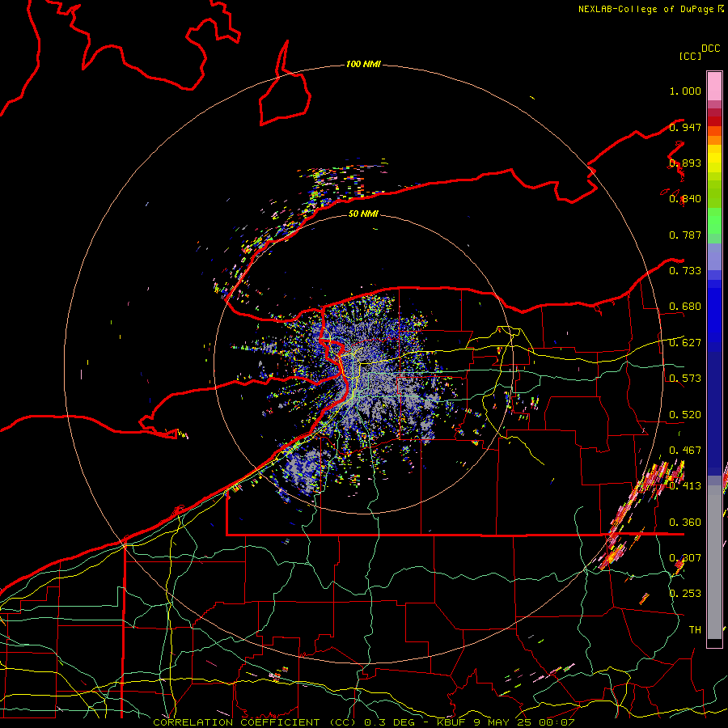This screenshot has width=728, height=728.
Task: Select the 0.253 legend value
Action: pyautogui.click(x=685, y=594)
